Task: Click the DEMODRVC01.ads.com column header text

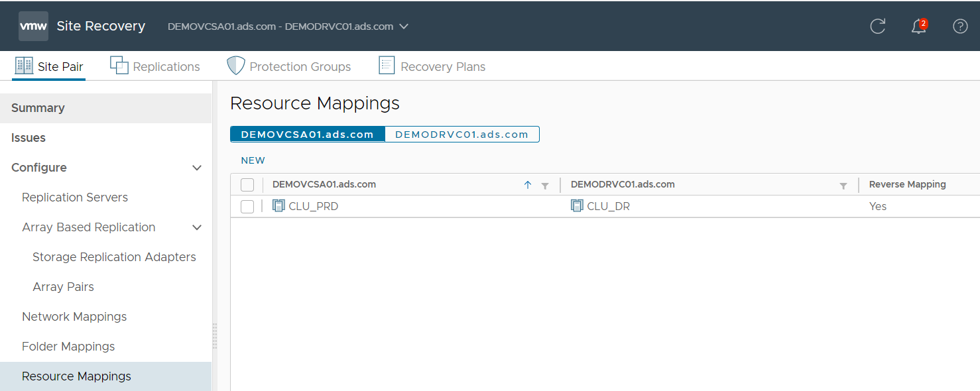Action: pos(623,184)
